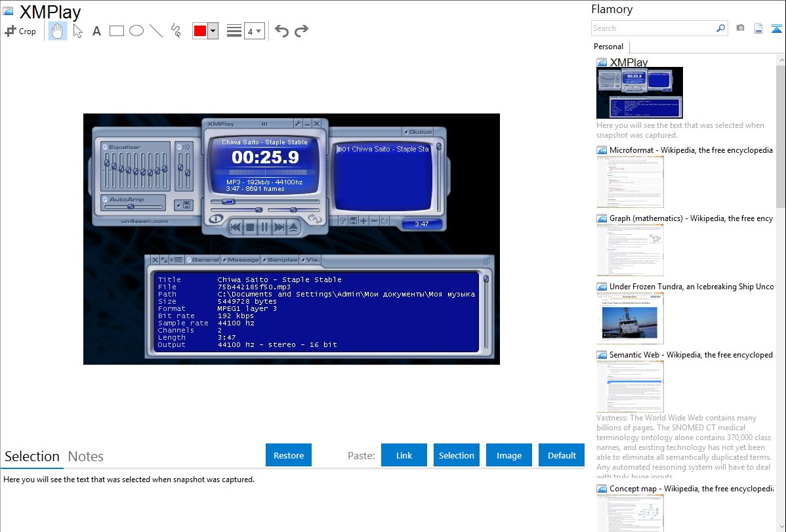Click the camera capture icon
Image resolution: width=786 pixels, height=532 pixels.
click(740, 28)
